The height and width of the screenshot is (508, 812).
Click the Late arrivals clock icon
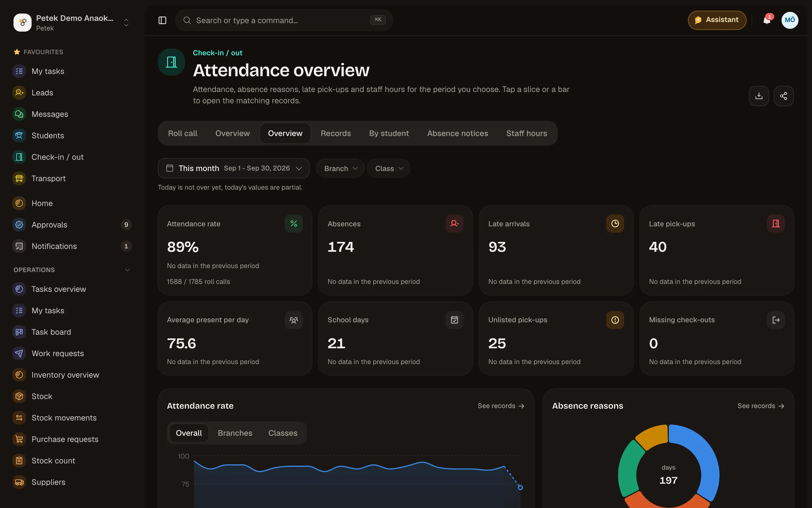click(x=615, y=224)
